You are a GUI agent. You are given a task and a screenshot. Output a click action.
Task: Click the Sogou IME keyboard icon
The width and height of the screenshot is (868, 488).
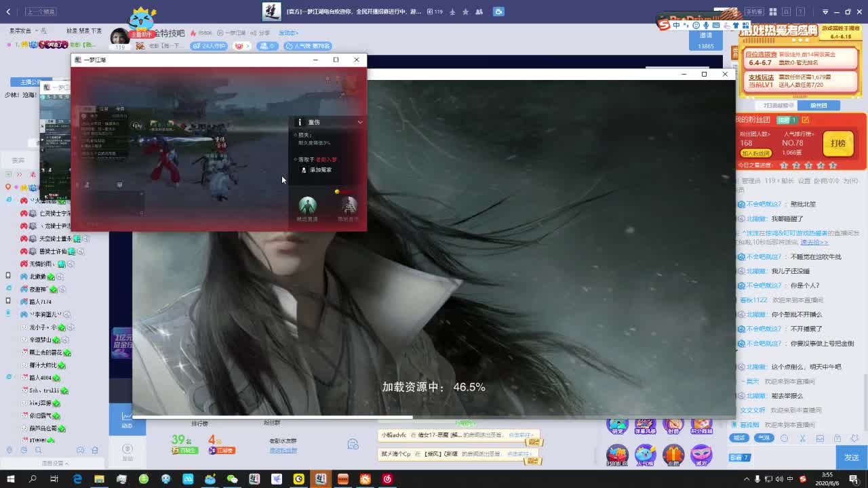click(715, 25)
